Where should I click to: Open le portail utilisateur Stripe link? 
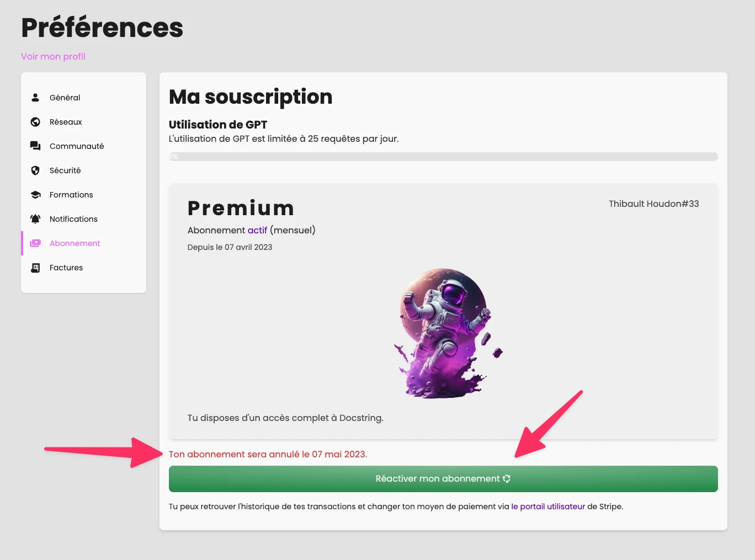[x=548, y=506]
